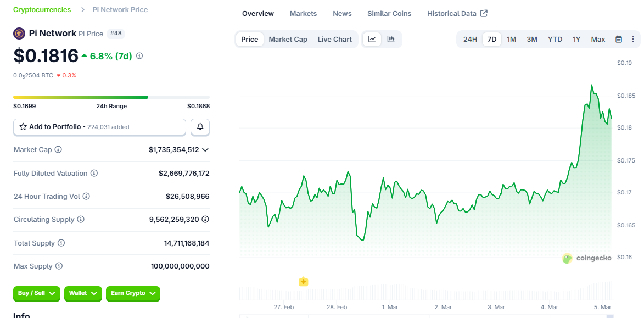Select the Max time range
Screen dimensions: 644x318
[x=597, y=39]
